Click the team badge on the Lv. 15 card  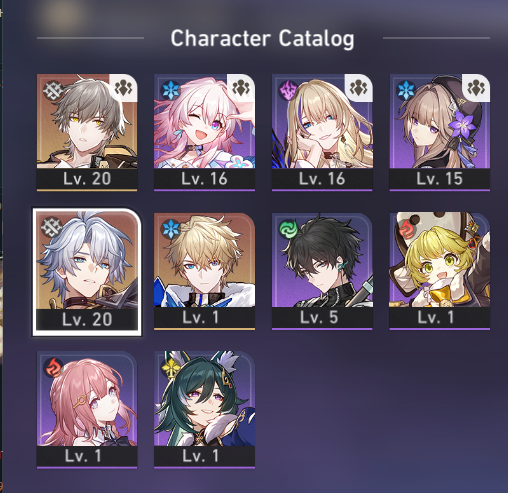click(476, 87)
